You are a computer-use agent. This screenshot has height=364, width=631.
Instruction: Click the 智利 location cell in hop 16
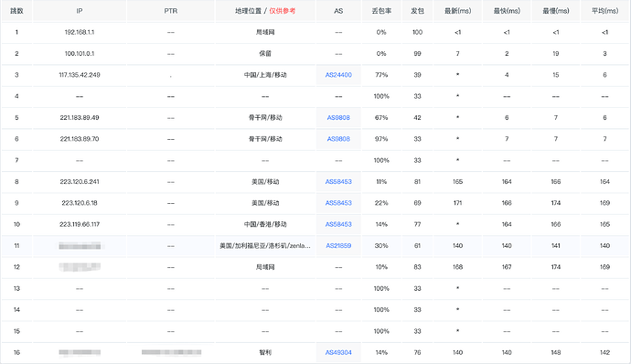(x=265, y=352)
